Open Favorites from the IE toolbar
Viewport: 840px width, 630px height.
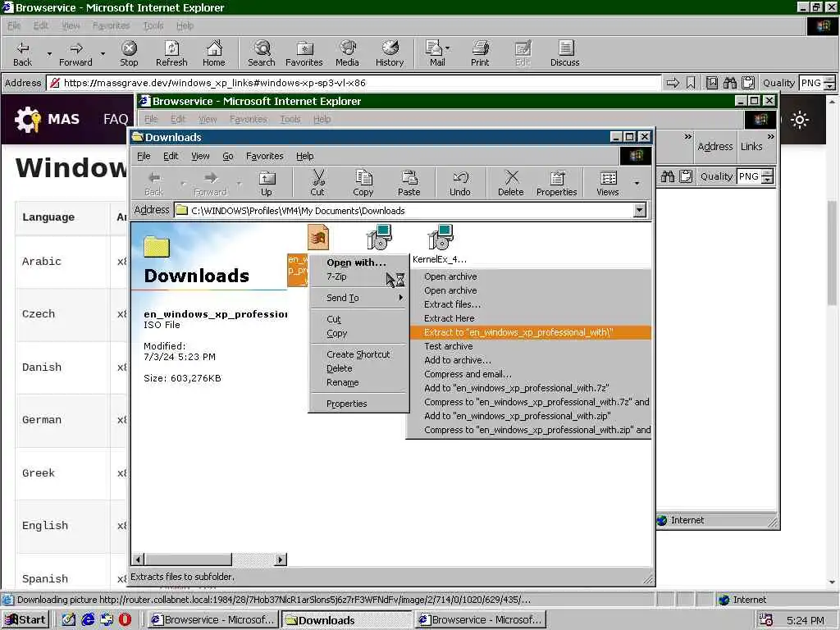304,53
